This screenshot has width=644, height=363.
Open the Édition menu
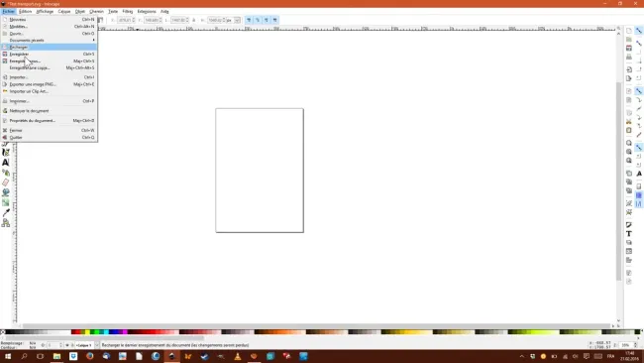point(25,12)
